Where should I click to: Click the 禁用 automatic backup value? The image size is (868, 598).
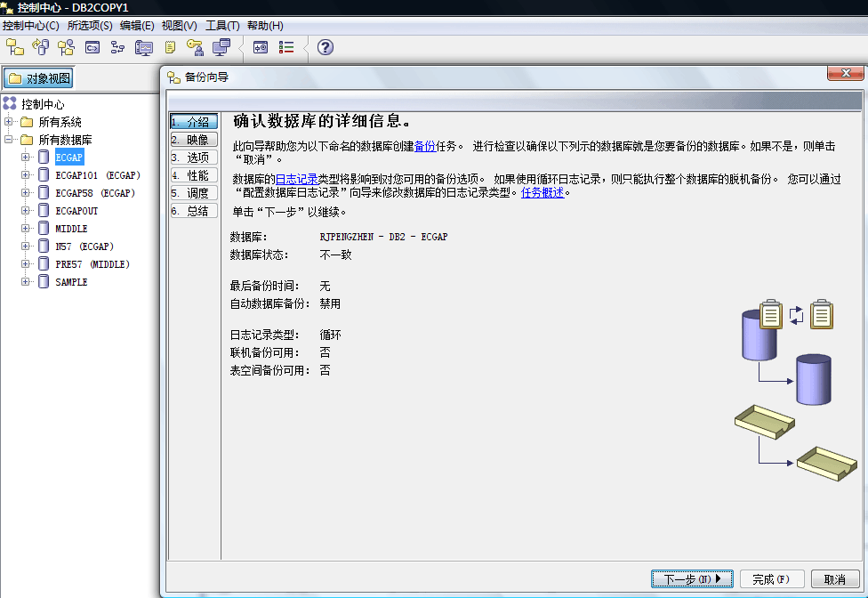point(330,303)
